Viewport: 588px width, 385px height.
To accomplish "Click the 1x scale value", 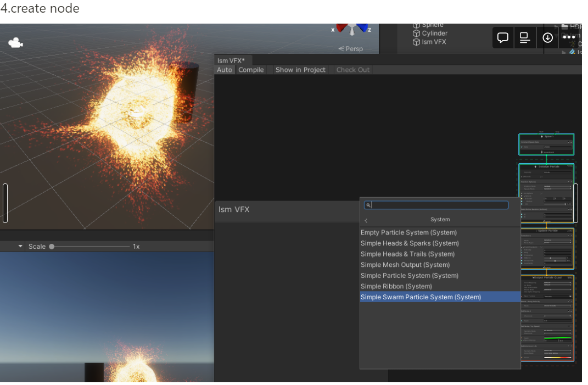I will point(136,247).
